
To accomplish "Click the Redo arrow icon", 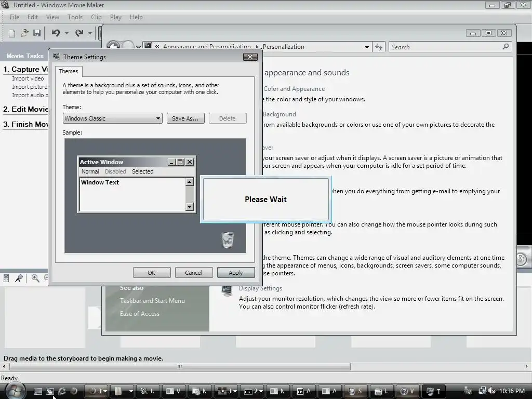I will click(79, 33).
